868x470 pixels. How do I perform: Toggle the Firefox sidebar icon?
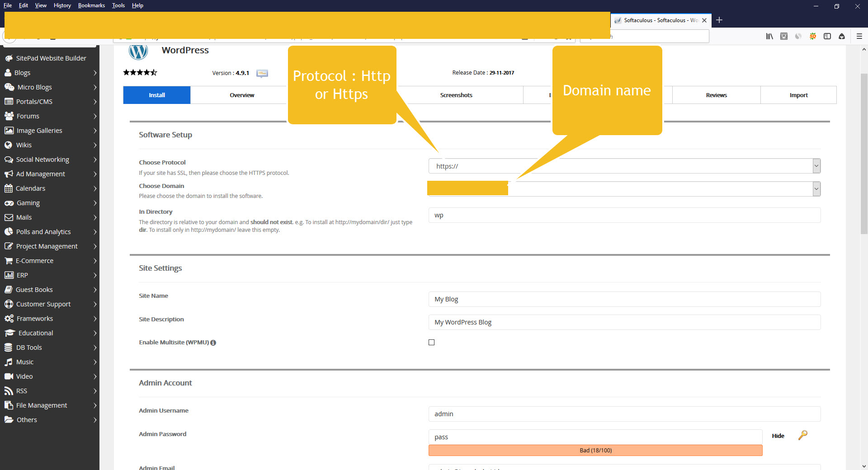click(827, 36)
